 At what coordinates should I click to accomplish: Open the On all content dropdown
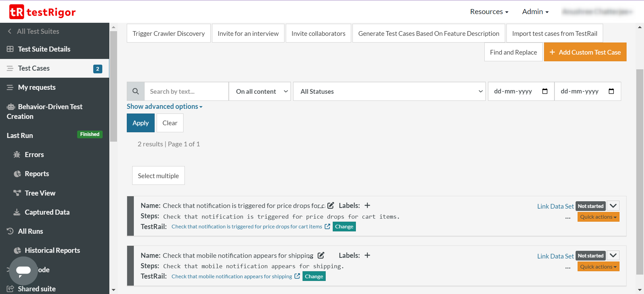[x=260, y=91]
